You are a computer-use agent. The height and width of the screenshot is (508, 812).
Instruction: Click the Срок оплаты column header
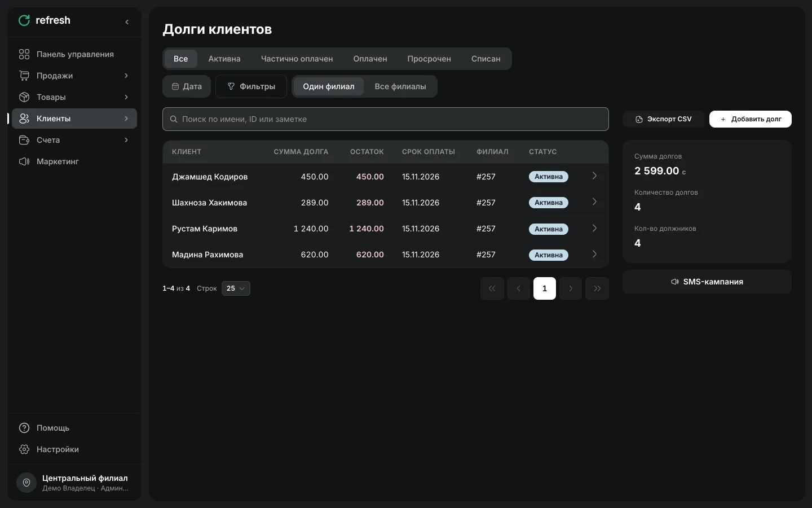pyautogui.click(x=429, y=152)
